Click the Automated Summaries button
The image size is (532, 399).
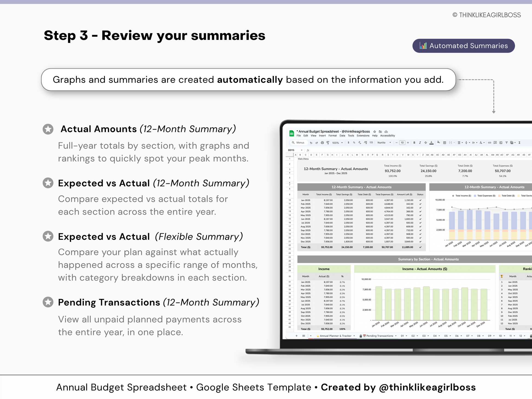coord(463,46)
